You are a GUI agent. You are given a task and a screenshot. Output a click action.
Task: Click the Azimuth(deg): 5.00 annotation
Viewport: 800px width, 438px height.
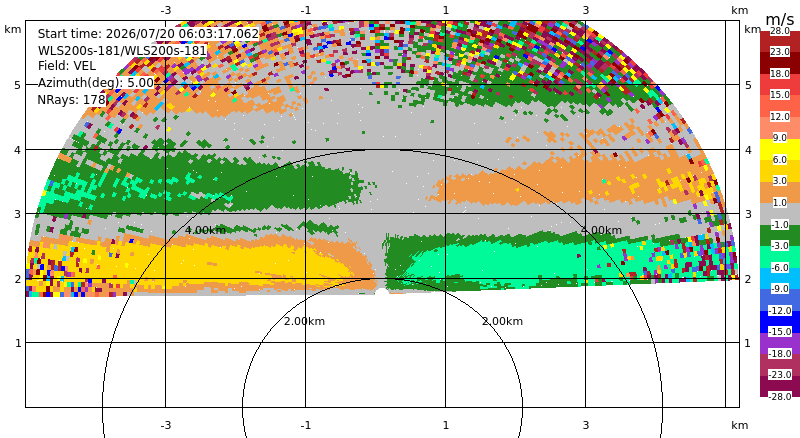(x=95, y=83)
